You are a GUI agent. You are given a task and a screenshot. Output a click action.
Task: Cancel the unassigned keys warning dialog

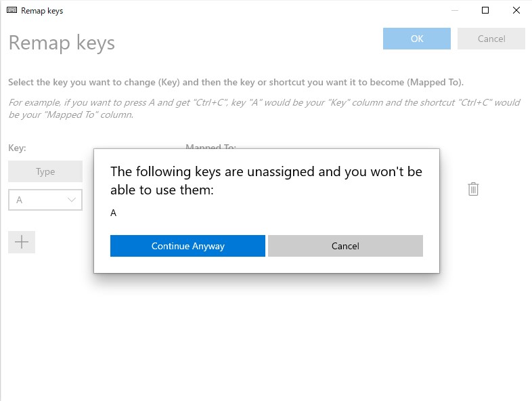(345, 246)
